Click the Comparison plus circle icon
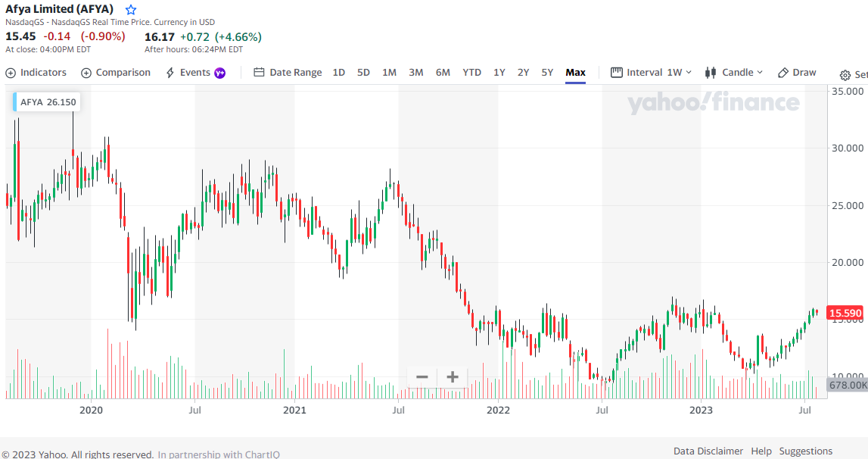868x459 pixels. coord(86,73)
